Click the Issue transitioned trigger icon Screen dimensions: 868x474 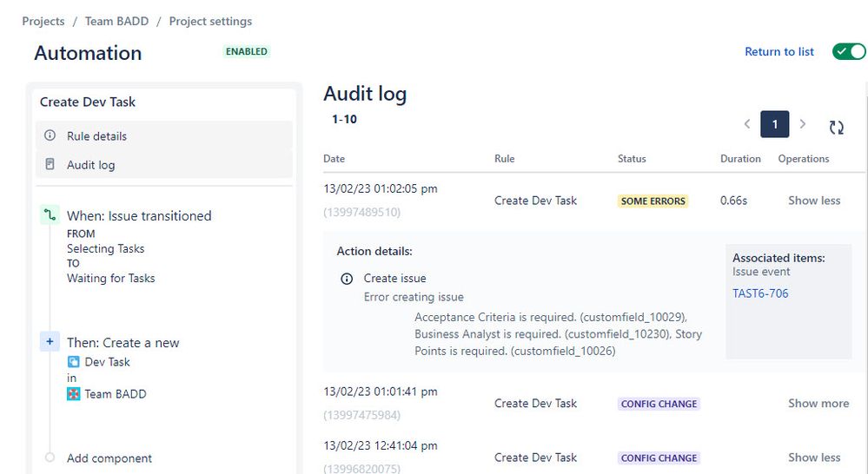50,215
